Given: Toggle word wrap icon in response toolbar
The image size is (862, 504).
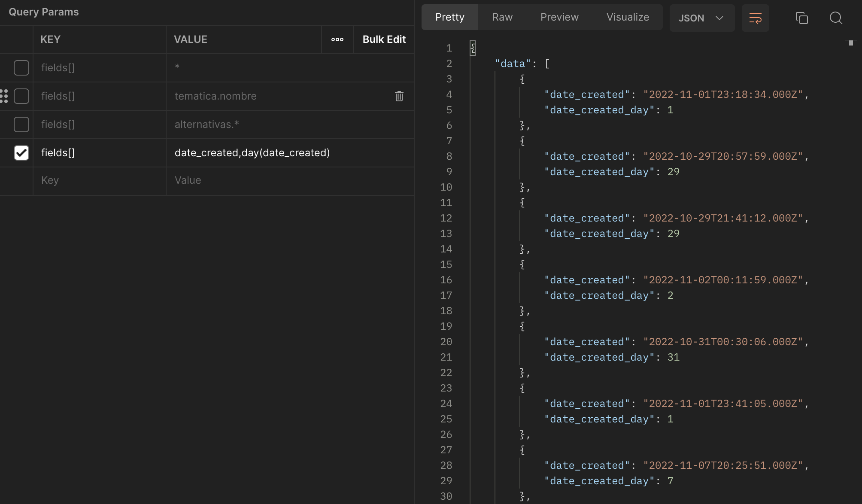Looking at the screenshot, I should click(x=755, y=18).
